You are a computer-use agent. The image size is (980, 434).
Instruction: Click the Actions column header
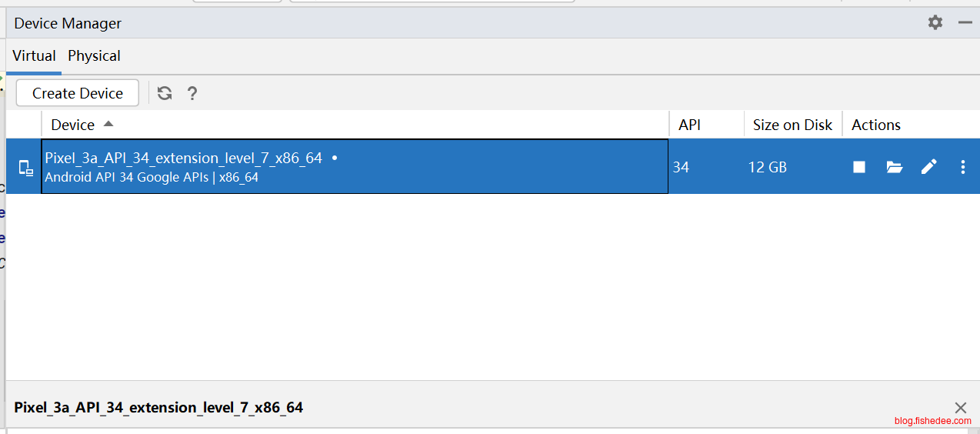(876, 125)
